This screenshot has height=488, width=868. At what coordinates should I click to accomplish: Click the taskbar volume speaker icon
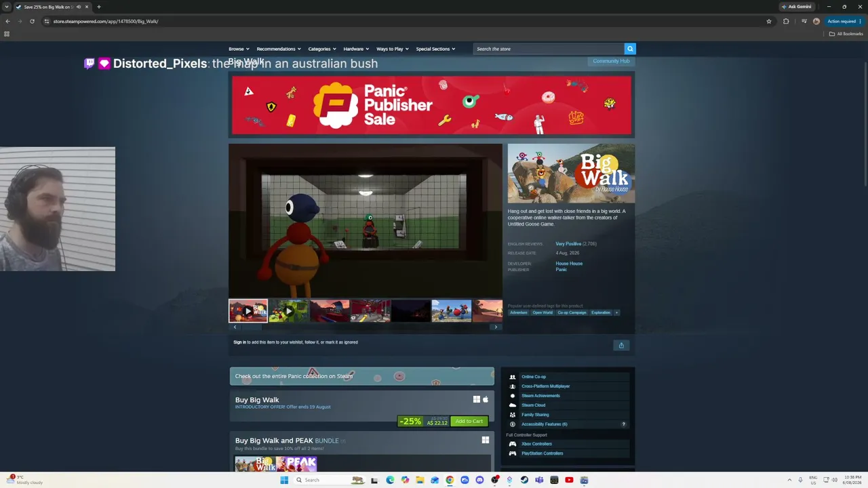834,480
